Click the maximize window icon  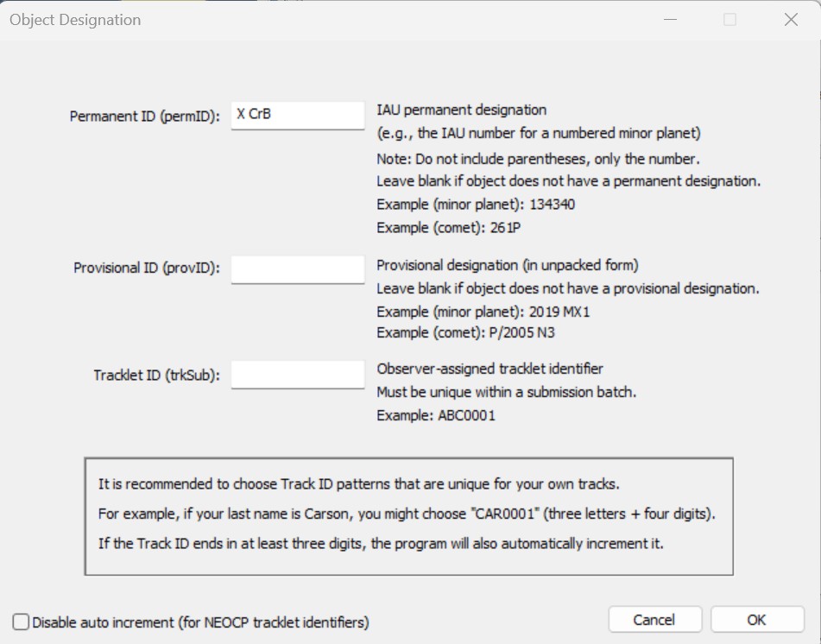729,20
